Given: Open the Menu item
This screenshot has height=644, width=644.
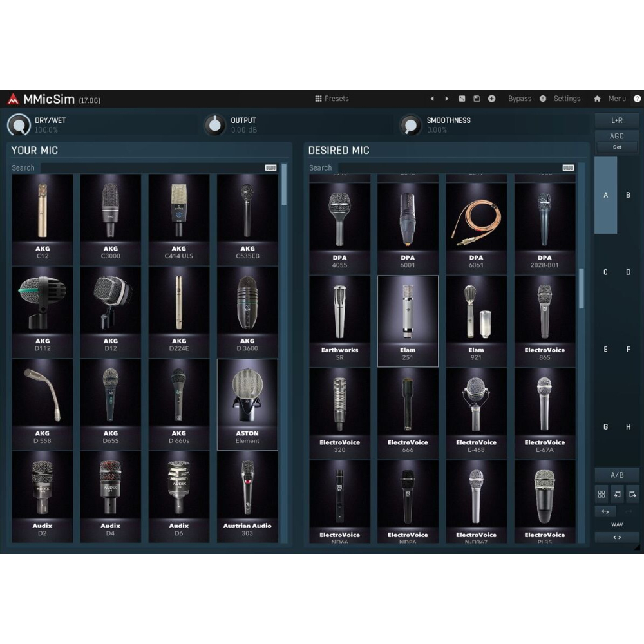Looking at the screenshot, I should click(x=617, y=99).
